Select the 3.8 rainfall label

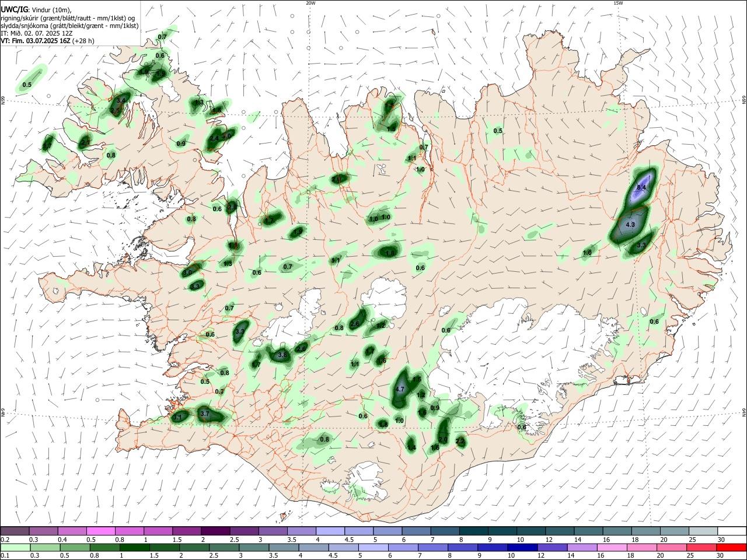click(283, 355)
